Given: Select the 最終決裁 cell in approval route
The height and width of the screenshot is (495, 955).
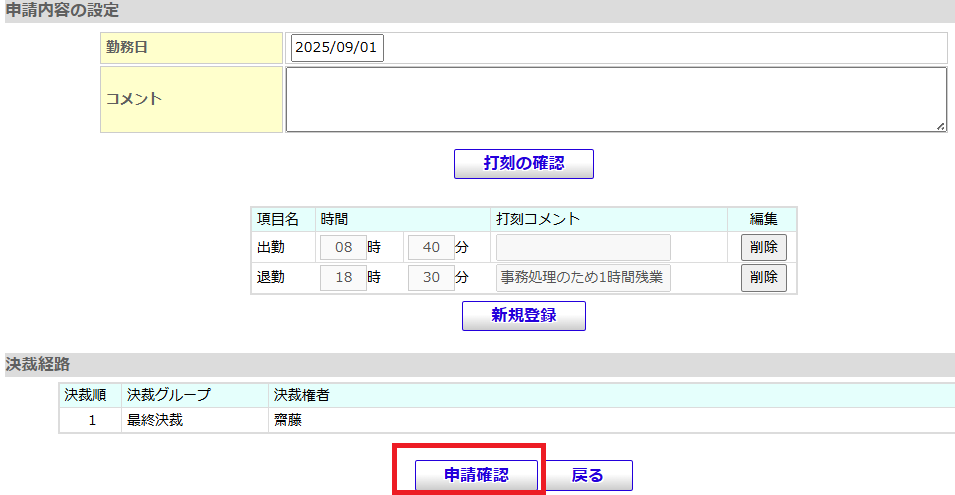Looking at the screenshot, I should [x=155, y=420].
